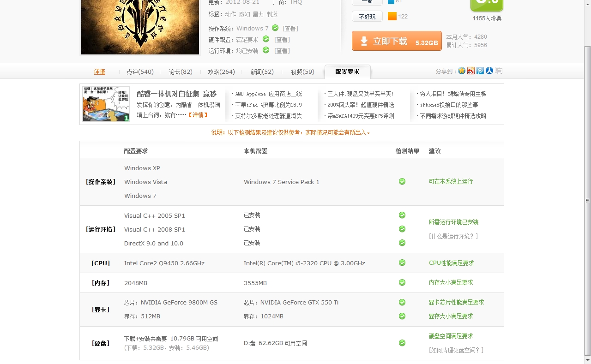Click green check next to 硬件配置: 满足要求
The width and height of the screenshot is (591, 364).
266,39
